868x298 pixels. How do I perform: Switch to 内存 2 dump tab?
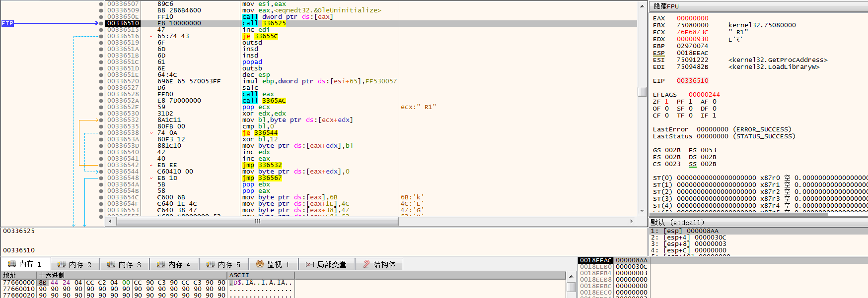click(75, 264)
